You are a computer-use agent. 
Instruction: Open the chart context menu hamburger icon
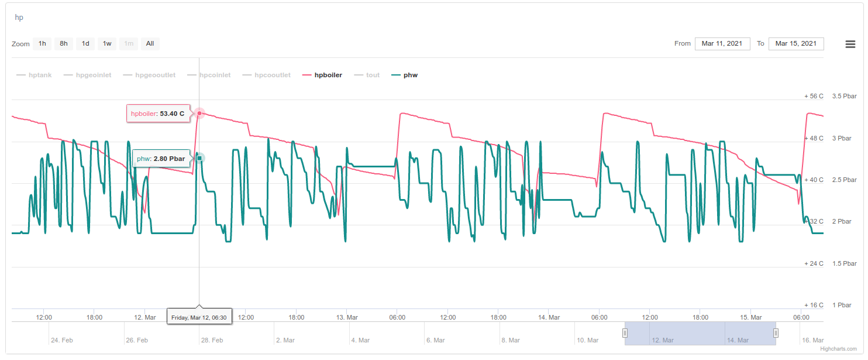(850, 44)
